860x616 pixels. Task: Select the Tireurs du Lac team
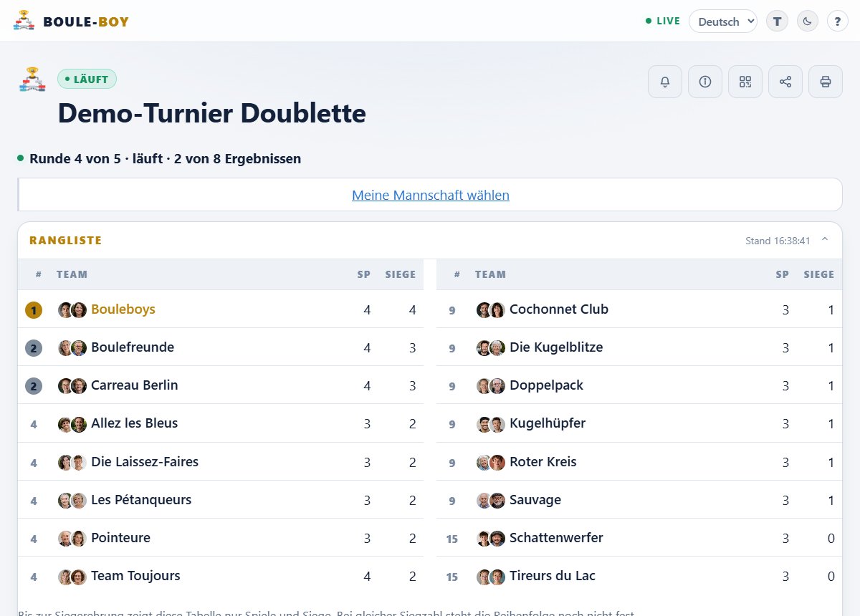[553, 575]
